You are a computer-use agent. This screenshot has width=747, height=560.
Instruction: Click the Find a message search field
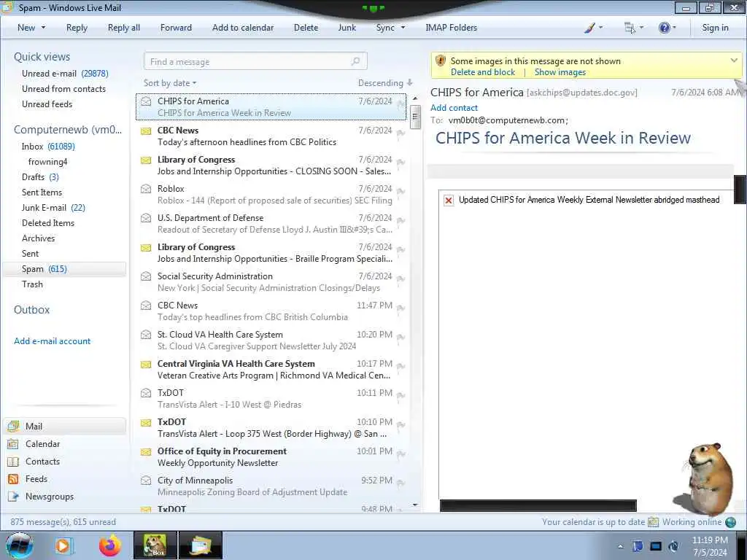255,61
